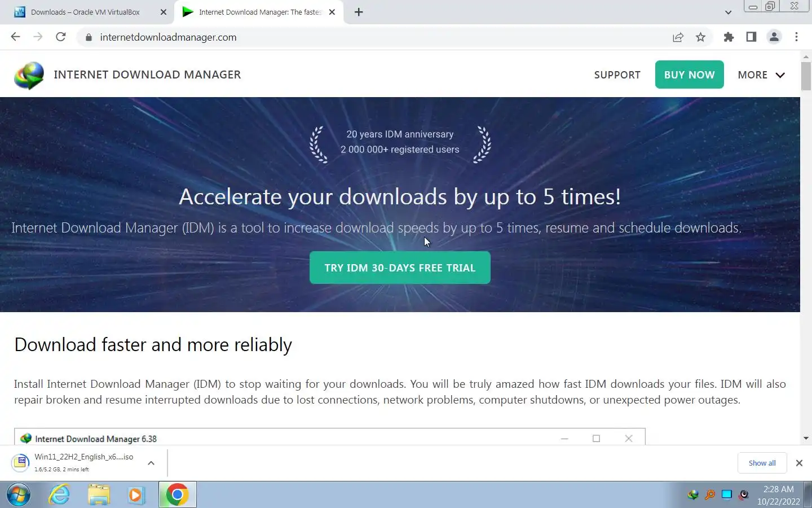Click 'Accelerate your downloads' headline
The image size is (812, 508).
(400, 196)
